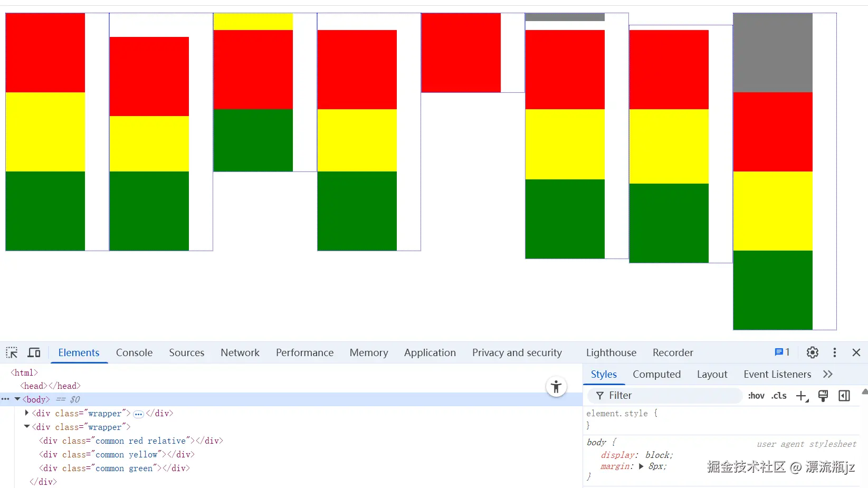This screenshot has width=868, height=488.
Task: Open the Recorder tab
Action: pyautogui.click(x=673, y=352)
